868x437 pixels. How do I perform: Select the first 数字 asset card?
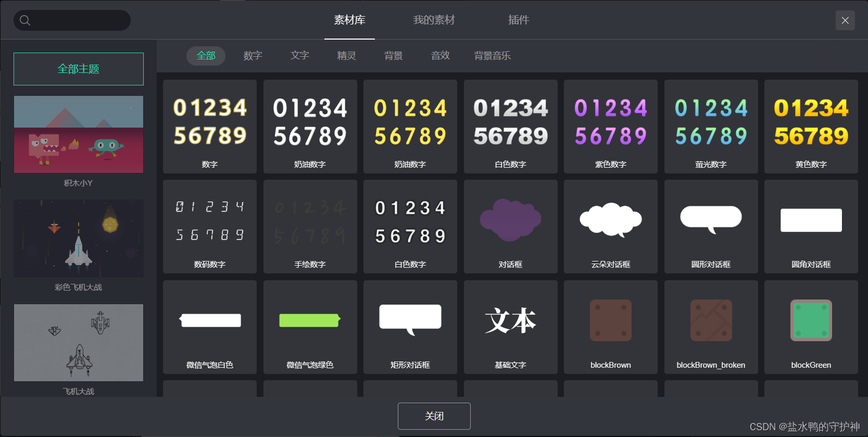coord(210,127)
